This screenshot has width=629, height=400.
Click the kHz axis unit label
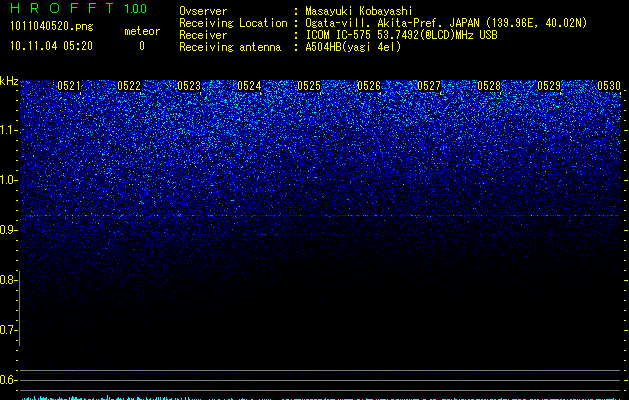pyautogui.click(x=9, y=81)
